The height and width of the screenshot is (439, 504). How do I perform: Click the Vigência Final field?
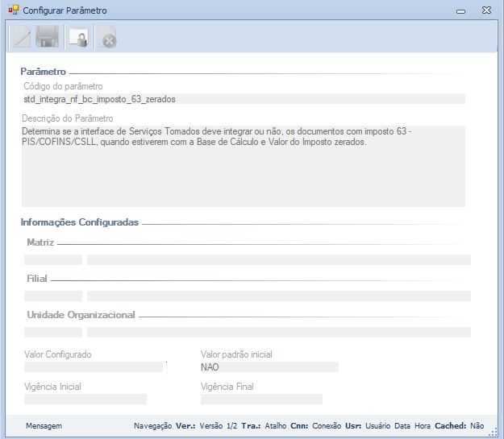261,400
